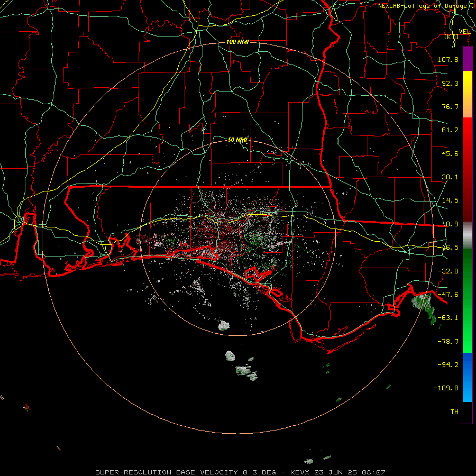Screen dimensions: 476x476
Task: Click the "50 NMI" range ring label
Action: (x=237, y=140)
